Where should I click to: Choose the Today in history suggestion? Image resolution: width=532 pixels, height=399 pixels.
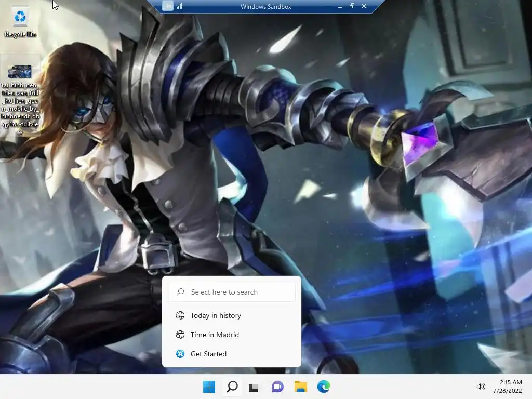232,315
